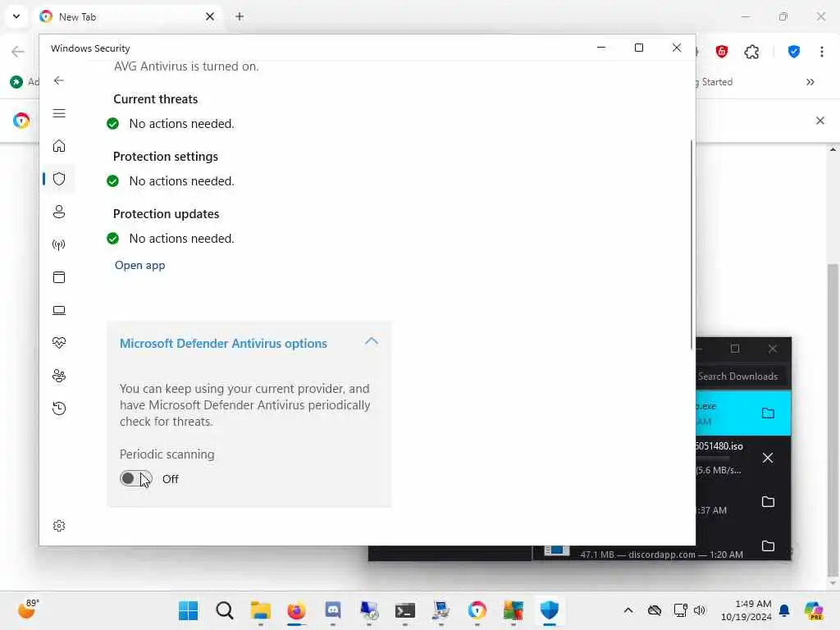
Task: Go back in Windows Security
Action: click(x=59, y=80)
